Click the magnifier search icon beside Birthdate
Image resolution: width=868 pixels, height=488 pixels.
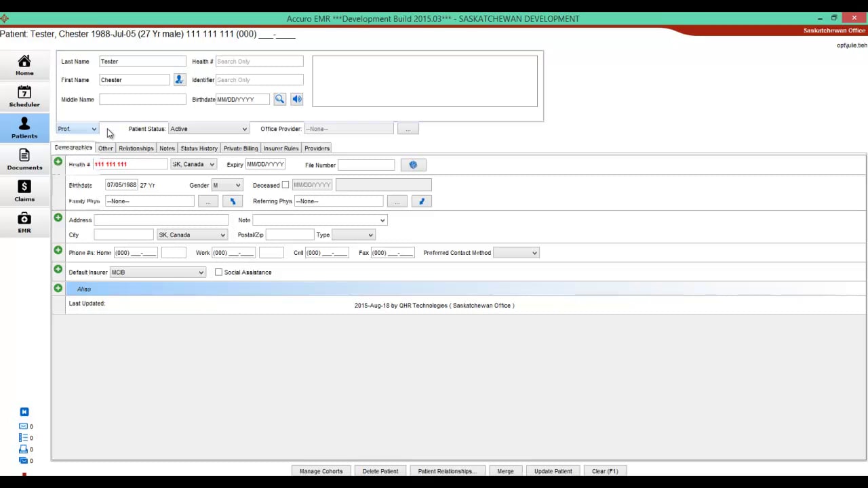pos(279,100)
